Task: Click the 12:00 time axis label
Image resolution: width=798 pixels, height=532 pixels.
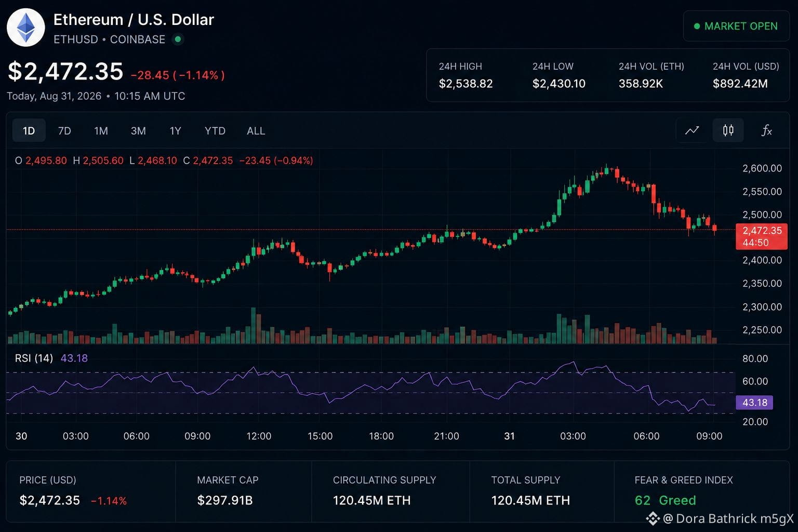Action: (x=259, y=436)
